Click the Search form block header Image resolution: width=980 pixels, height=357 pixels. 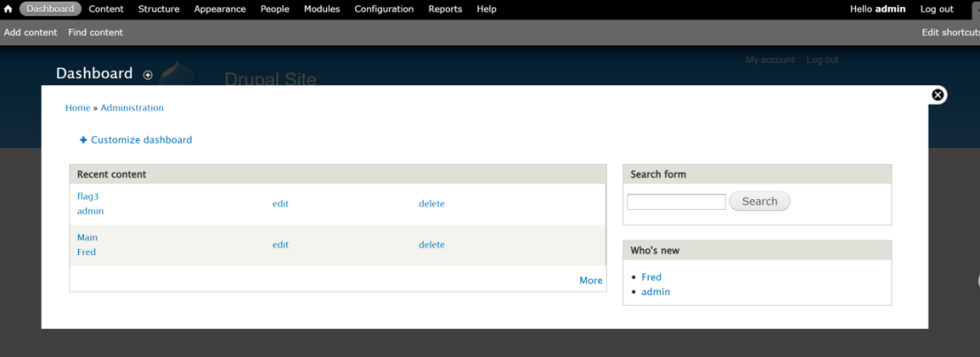758,175
